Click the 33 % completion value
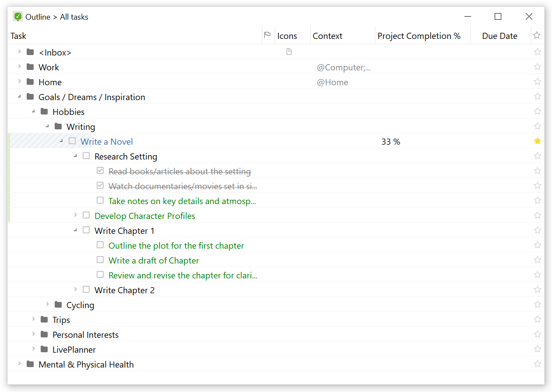The image size is (552, 392). 390,141
